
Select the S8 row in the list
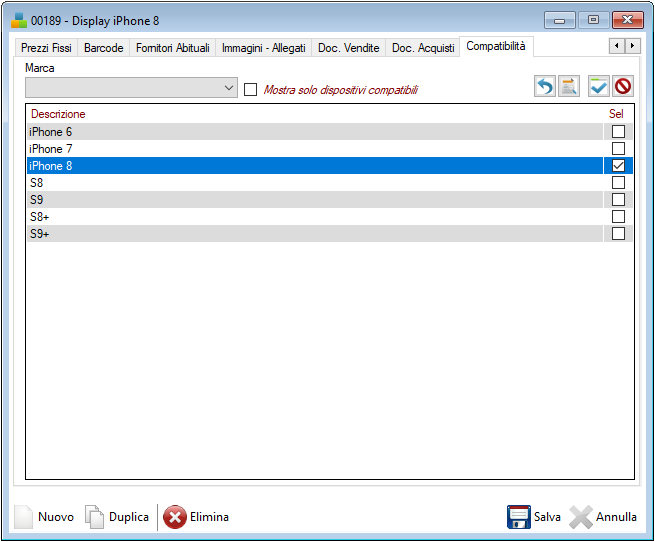tap(300, 183)
